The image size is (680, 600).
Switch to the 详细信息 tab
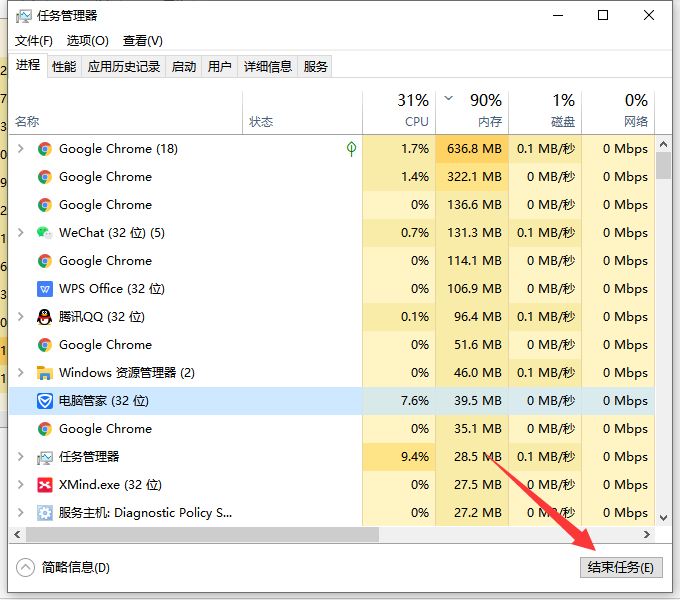(x=267, y=67)
